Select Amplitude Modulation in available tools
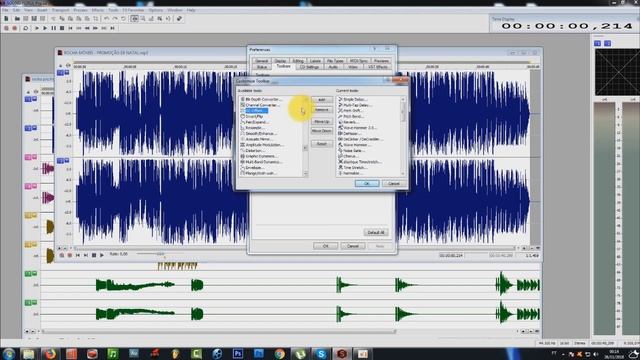This screenshot has width=640, height=360. point(262,145)
